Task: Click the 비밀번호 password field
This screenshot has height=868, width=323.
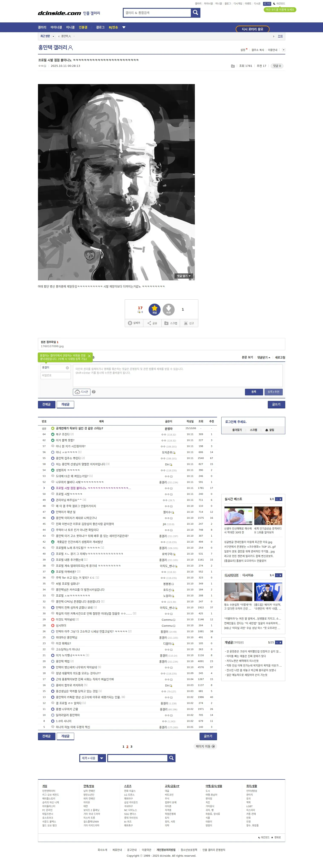Action: coord(56,375)
